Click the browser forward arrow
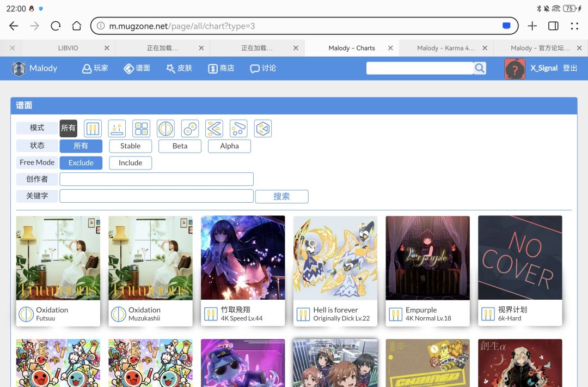Screen dimensions: 588x387 [x=34, y=26]
